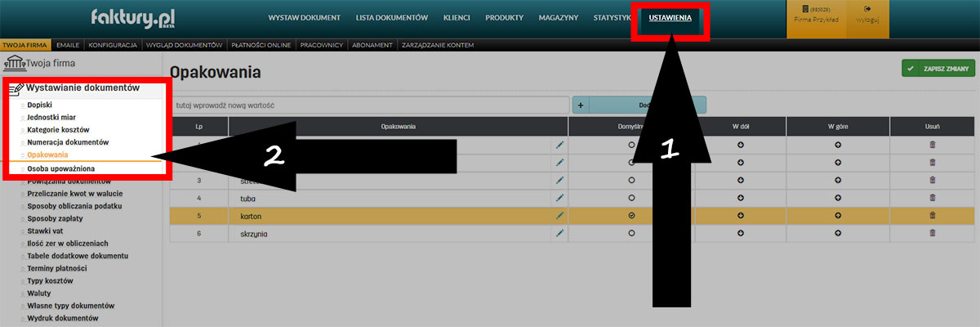Image resolution: width=980 pixels, height=327 pixels.
Task: Switch to the Zarządzanie kontem tab
Action: pyautogui.click(x=438, y=45)
